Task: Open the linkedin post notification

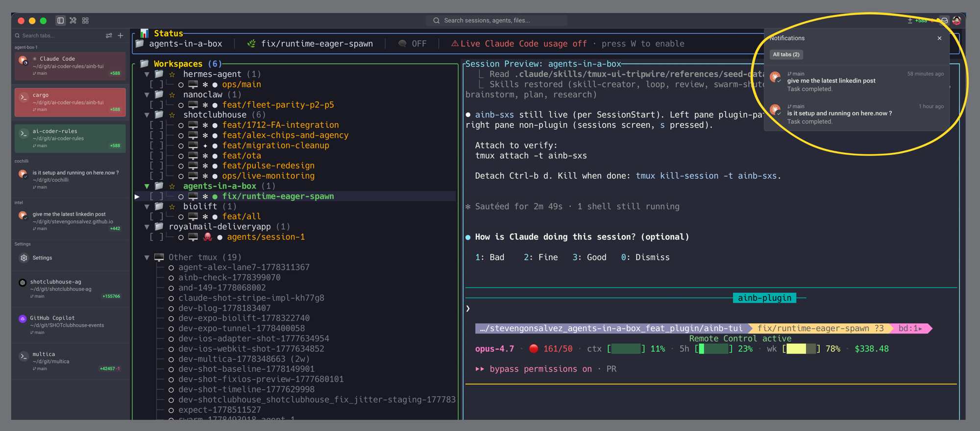Action: coord(857,81)
